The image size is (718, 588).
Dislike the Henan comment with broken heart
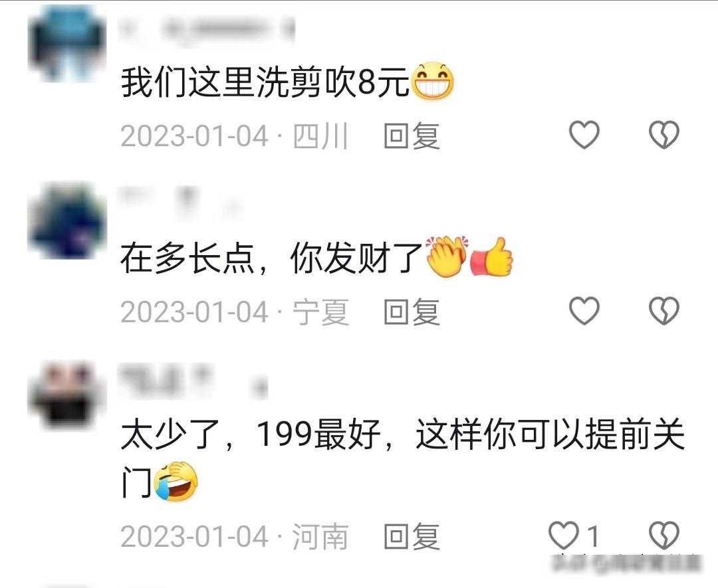664,535
